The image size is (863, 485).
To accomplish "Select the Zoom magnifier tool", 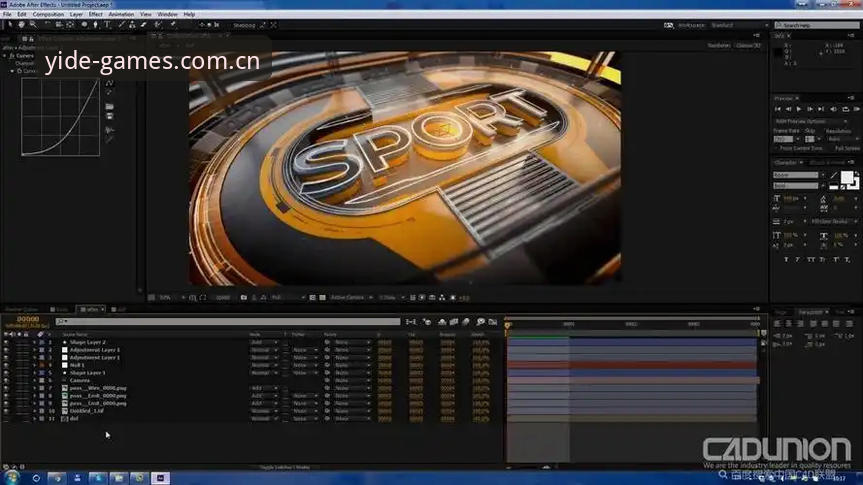I will [33, 25].
